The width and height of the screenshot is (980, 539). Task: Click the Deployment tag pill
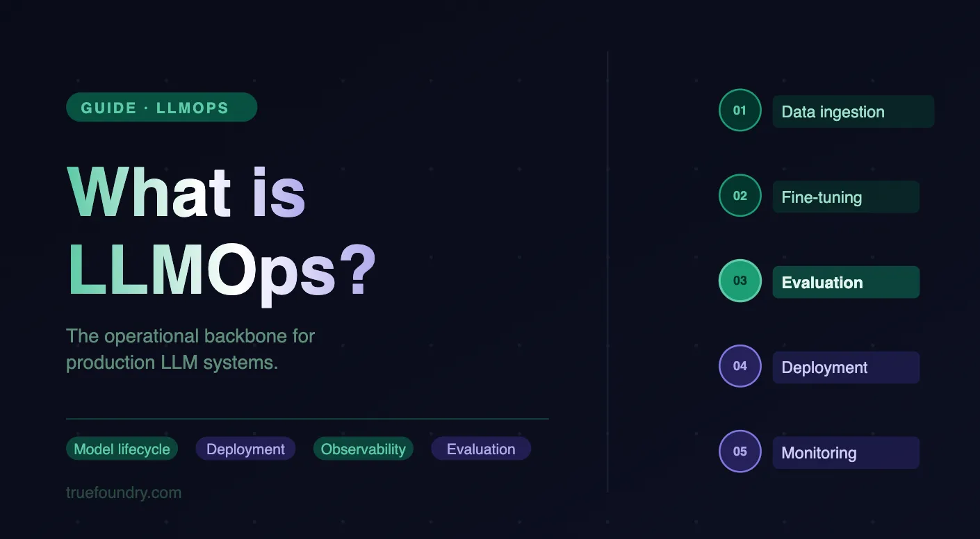[245, 449]
